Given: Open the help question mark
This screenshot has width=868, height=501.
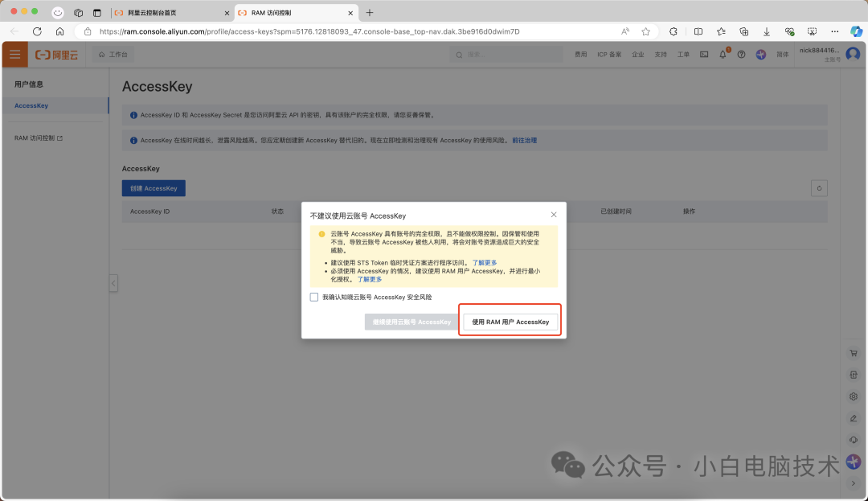Looking at the screenshot, I should 741,54.
